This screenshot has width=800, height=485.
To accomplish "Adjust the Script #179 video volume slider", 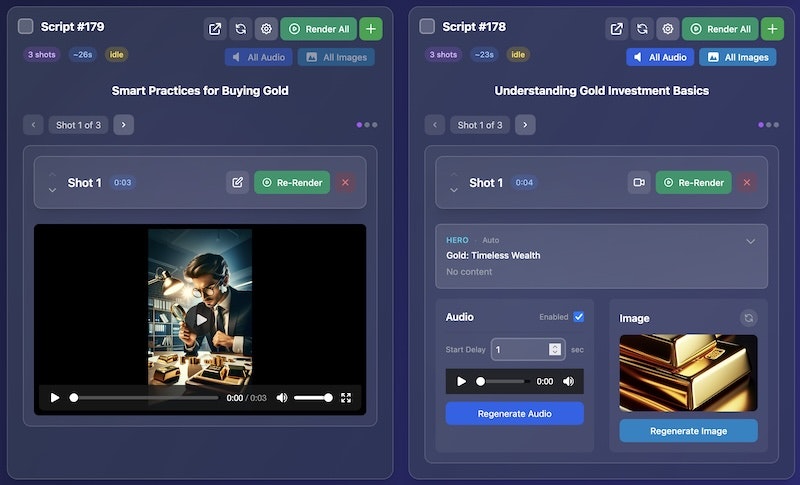I will tap(313, 398).
